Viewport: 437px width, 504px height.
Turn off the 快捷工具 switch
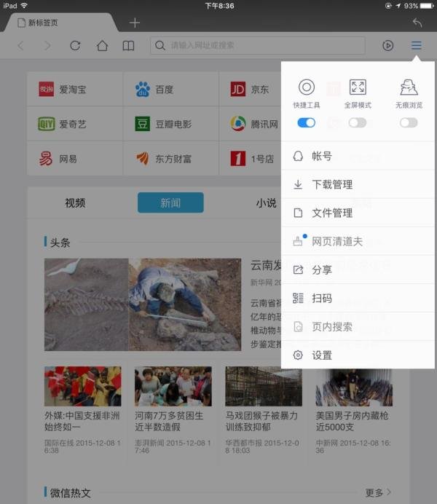(307, 122)
